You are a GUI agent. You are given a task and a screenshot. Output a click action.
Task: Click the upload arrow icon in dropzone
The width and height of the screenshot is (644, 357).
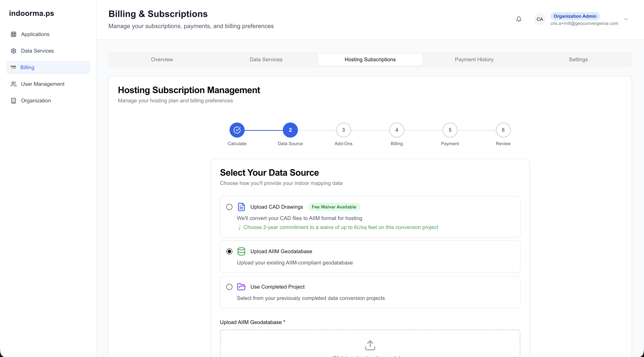point(370,345)
